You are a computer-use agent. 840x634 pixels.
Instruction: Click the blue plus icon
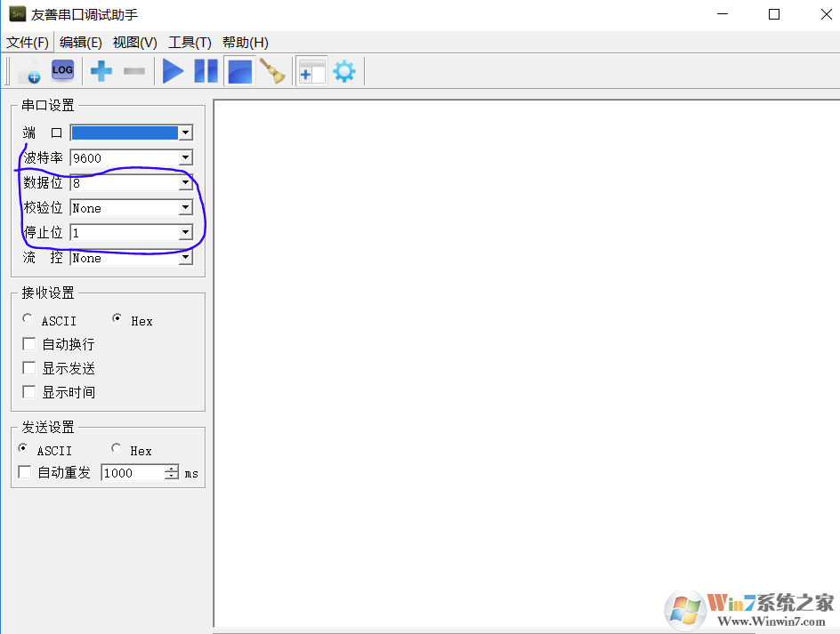click(101, 71)
